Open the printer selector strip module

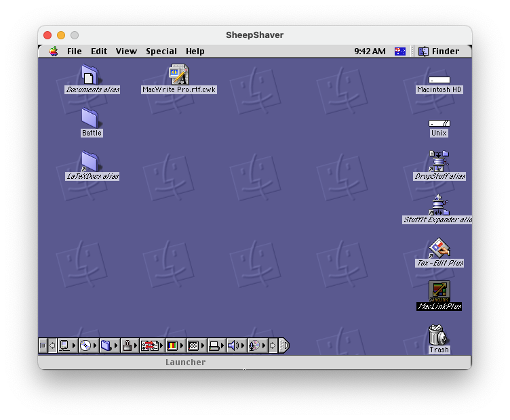[216, 345]
